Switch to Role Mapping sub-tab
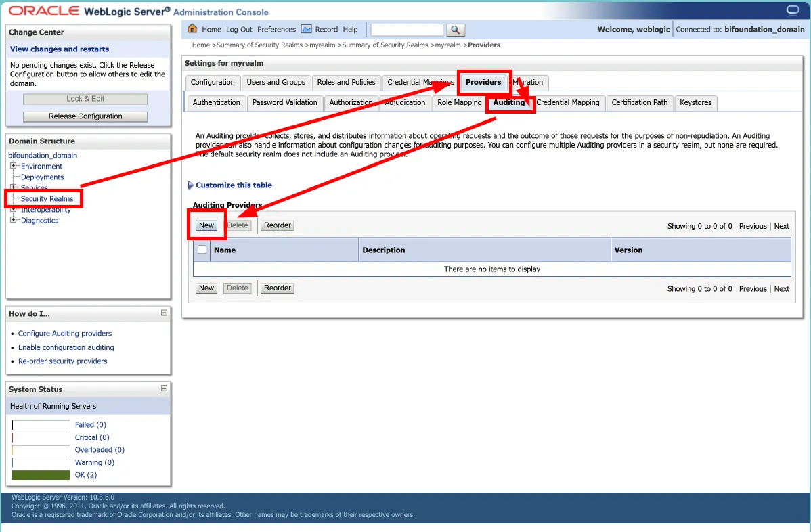This screenshot has width=811, height=532. [459, 102]
